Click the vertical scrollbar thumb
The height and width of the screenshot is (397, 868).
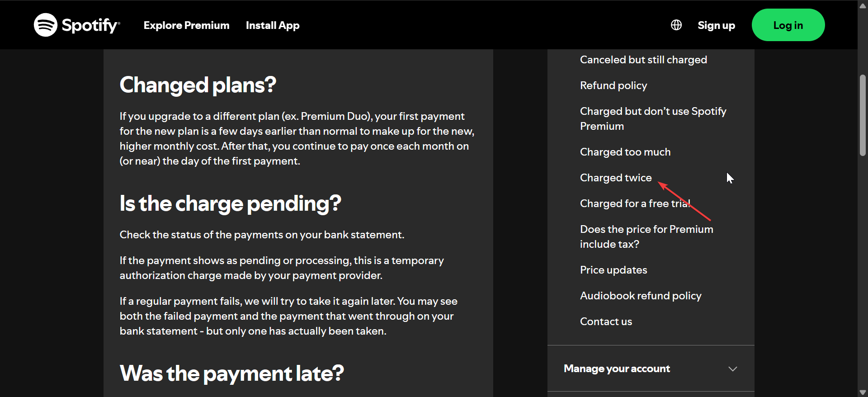coord(863,115)
